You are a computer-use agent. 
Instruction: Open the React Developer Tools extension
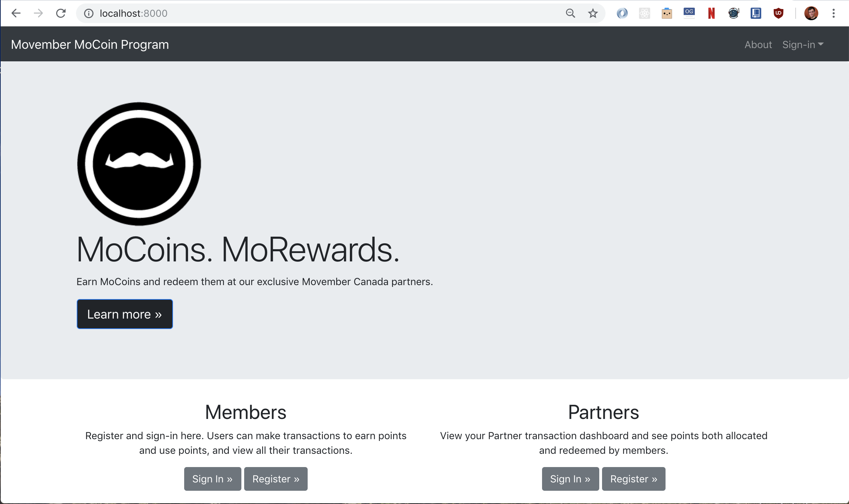[644, 13]
